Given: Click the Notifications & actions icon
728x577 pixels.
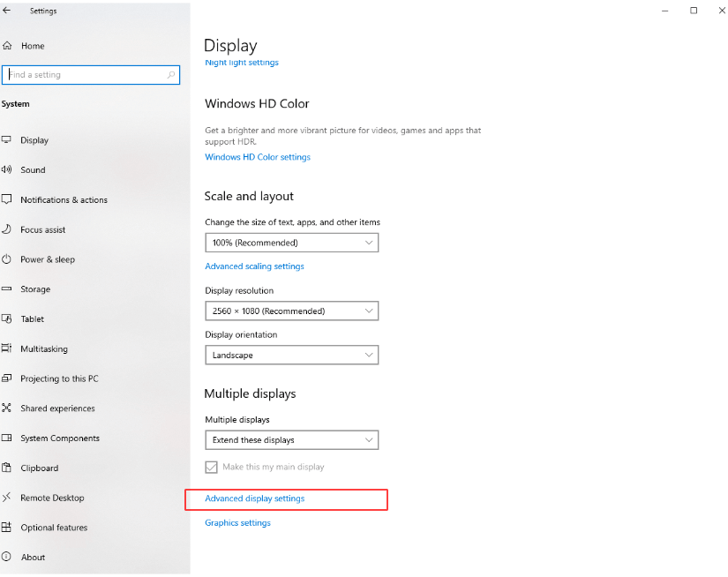Looking at the screenshot, I should (6, 199).
